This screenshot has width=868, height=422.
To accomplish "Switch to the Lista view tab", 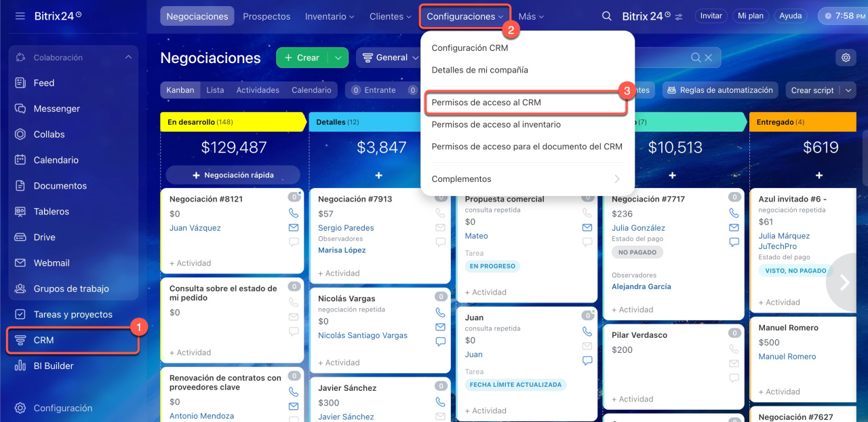I will (x=215, y=90).
